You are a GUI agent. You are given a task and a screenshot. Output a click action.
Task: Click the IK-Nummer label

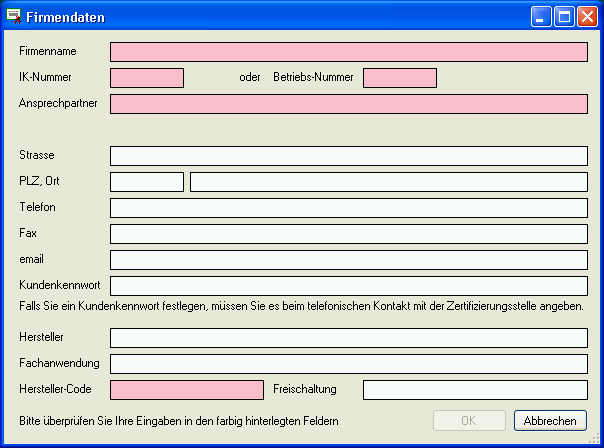click(45, 77)
